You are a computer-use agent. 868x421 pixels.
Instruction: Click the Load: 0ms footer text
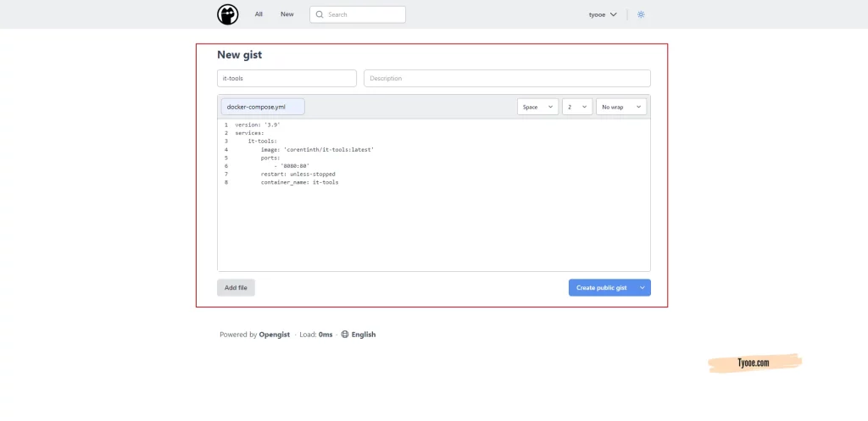point(316,335)
